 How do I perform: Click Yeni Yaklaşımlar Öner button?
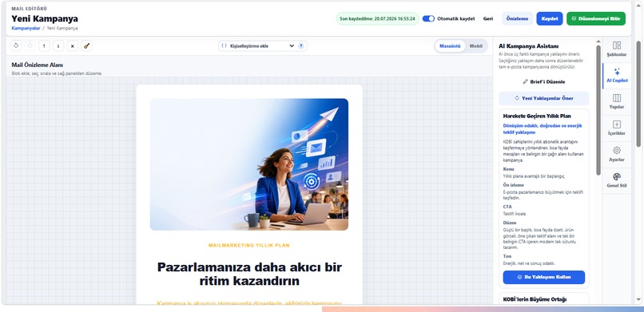544,98
